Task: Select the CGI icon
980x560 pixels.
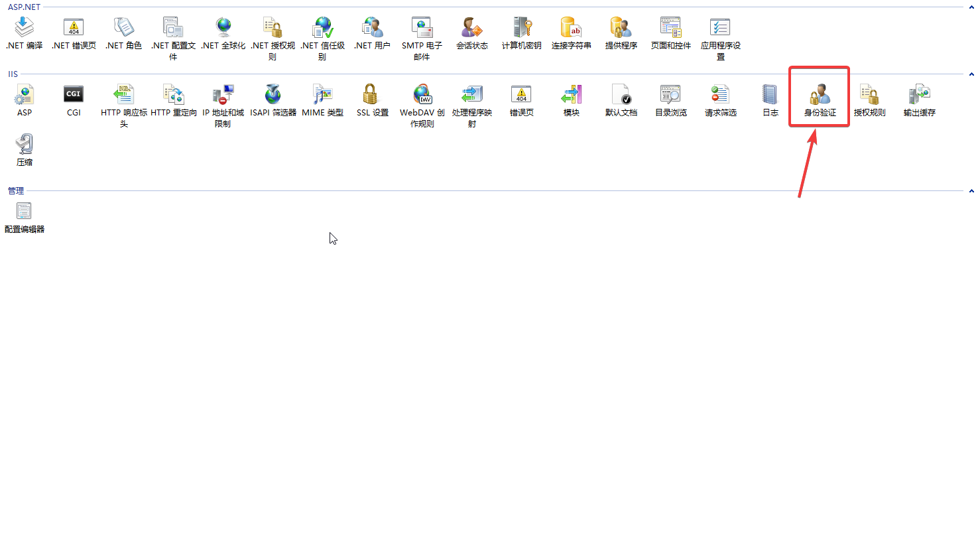Action: click(x=74, y=94)
